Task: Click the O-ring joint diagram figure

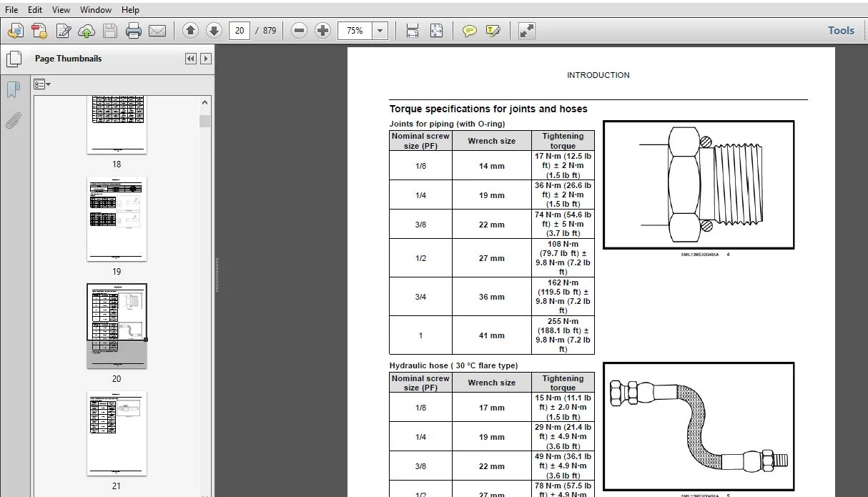Action: 699,184
